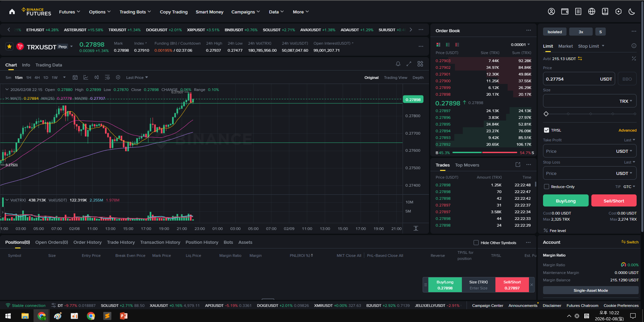Adjust the 3x leverage button
Viewport: 644px width, 322px height.
click(581, 32)
